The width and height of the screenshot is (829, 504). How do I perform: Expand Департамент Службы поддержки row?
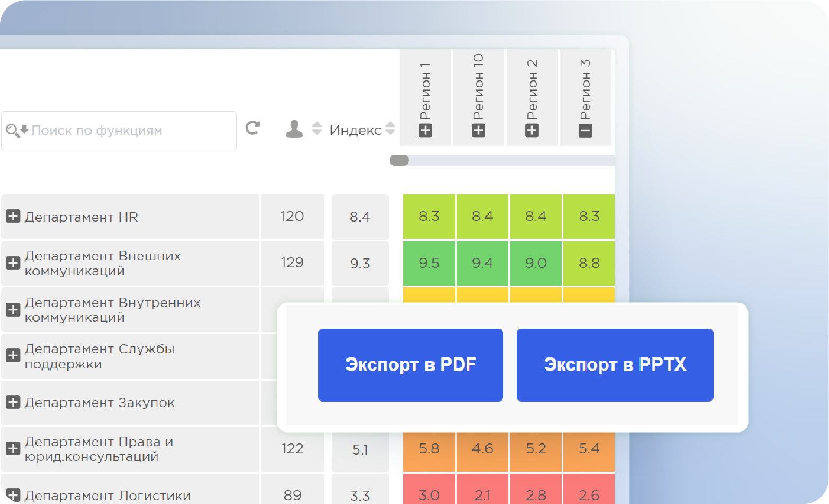(13, 355)
